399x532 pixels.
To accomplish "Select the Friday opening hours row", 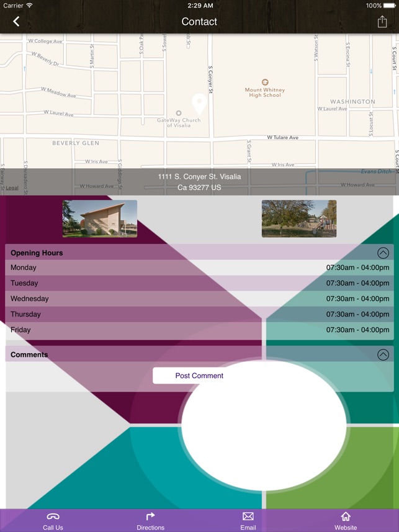I will pos(200,330).
